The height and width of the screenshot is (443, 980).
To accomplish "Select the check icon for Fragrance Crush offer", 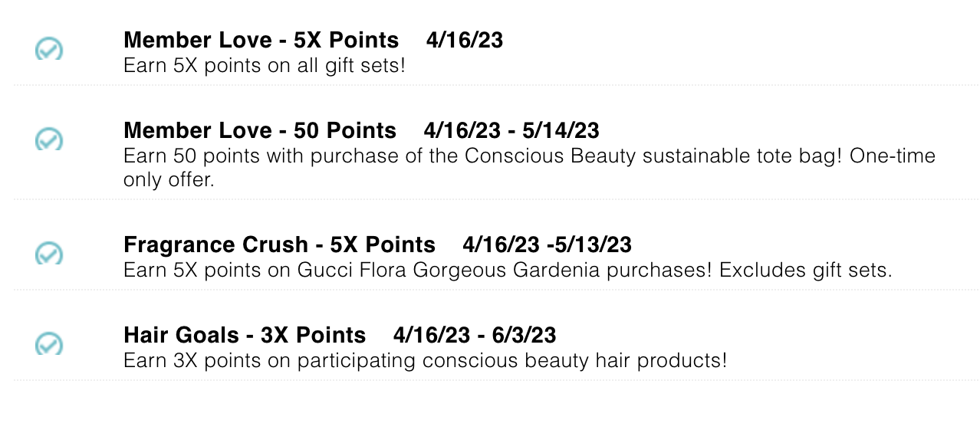I will coord(49,253).
